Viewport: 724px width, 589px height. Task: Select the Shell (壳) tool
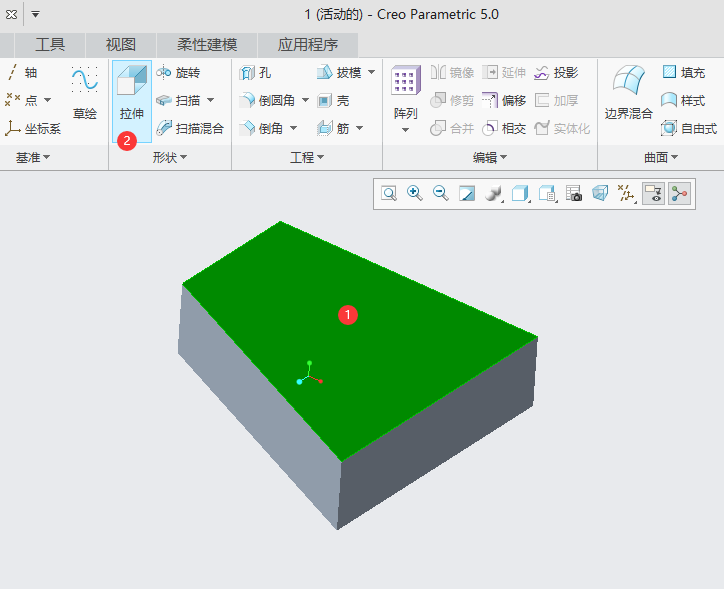tap(333, 100)
